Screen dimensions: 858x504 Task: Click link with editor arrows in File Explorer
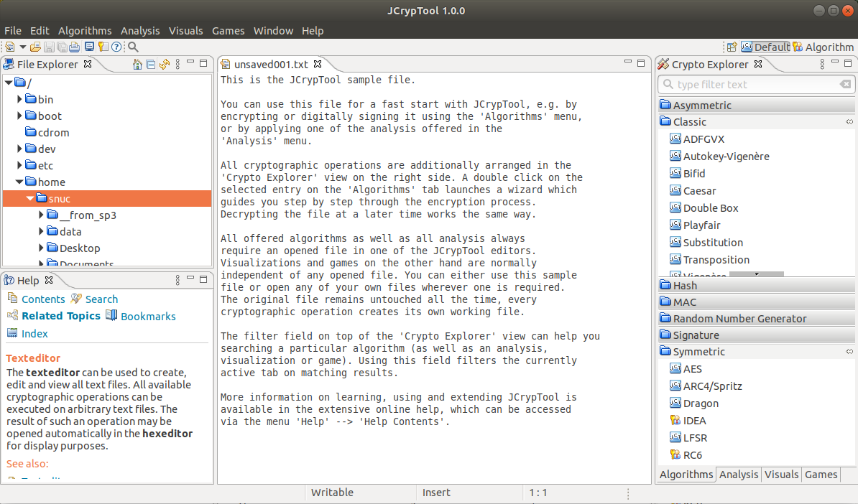(164, 65)
